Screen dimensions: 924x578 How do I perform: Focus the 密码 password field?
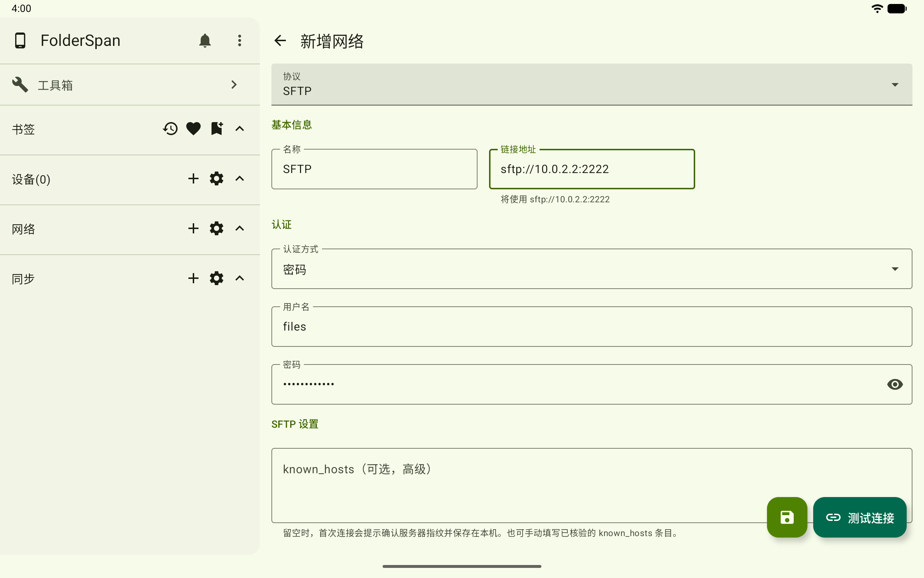[x=592, y=384]
